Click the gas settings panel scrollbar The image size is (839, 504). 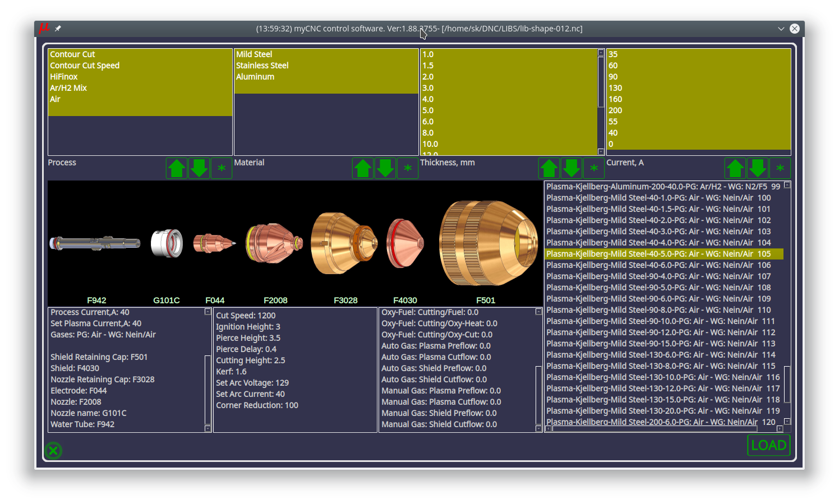pyautogui.click(x=538, y=395)
